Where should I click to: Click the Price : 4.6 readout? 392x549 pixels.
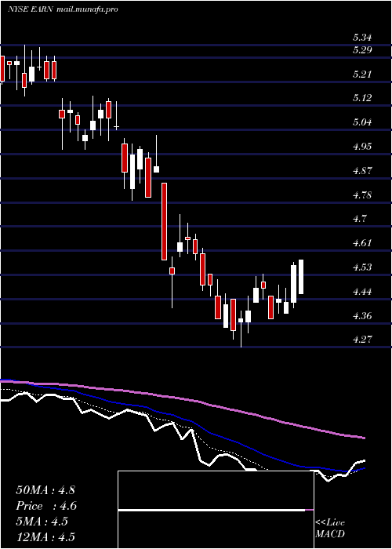(46, 506)
